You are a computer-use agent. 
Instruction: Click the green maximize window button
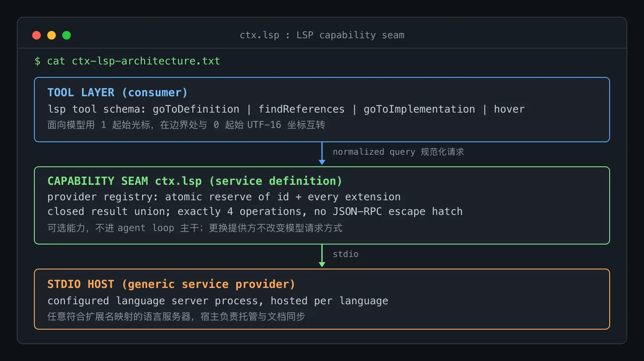[x=67, y=35]
